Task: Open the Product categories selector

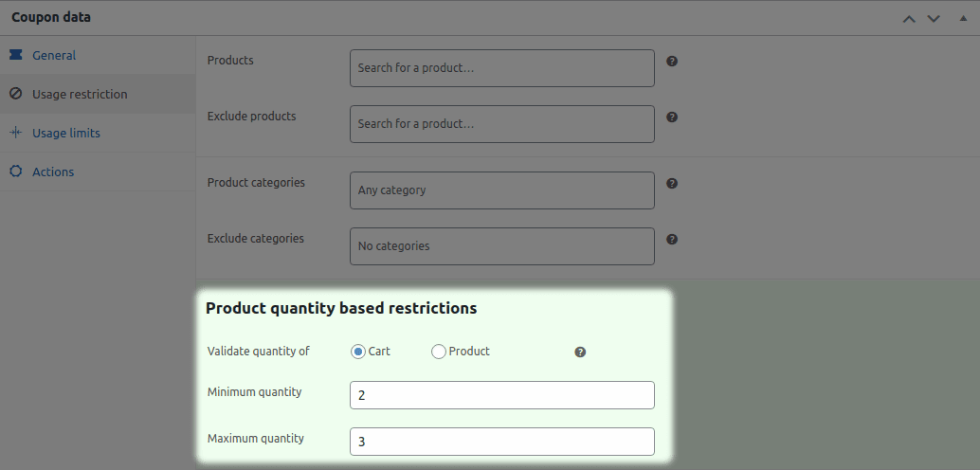Action: (502, 190)
